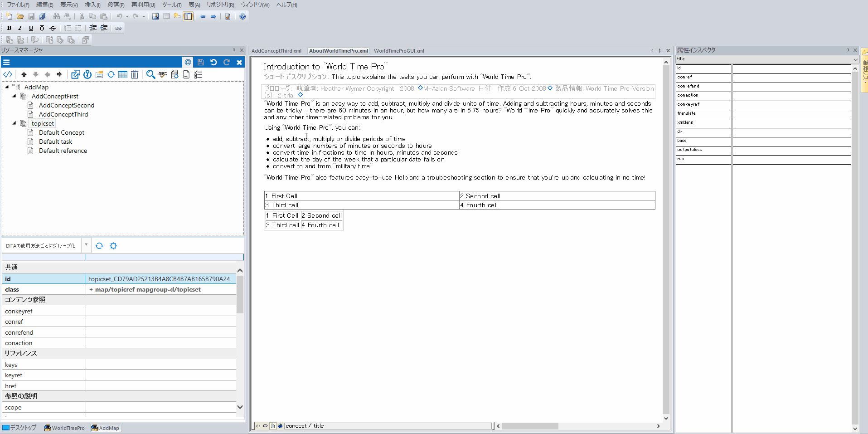The height and width of the screenshot is (434, 868).
Task: Collapse the AddMap tree root
Action: [7, 87]
